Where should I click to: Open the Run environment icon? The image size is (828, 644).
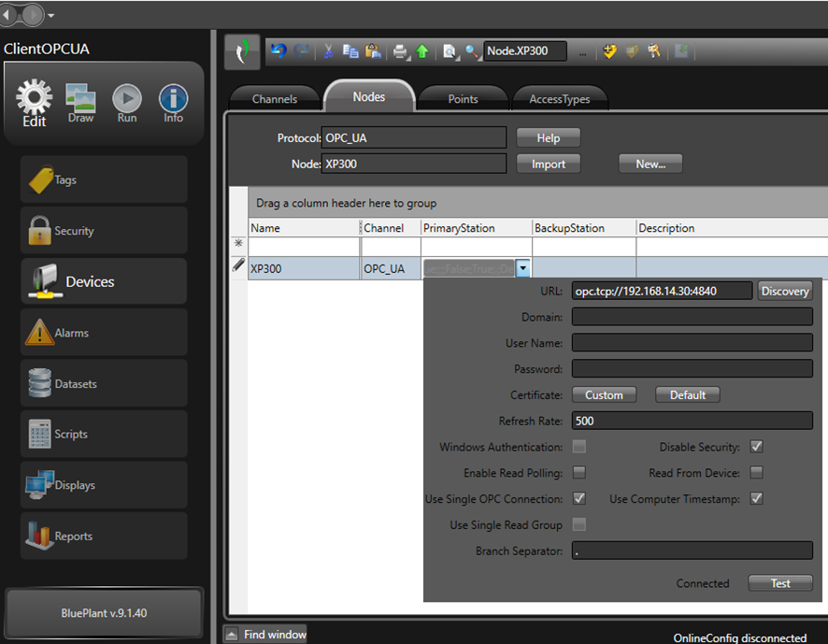(x=127, y=103)
